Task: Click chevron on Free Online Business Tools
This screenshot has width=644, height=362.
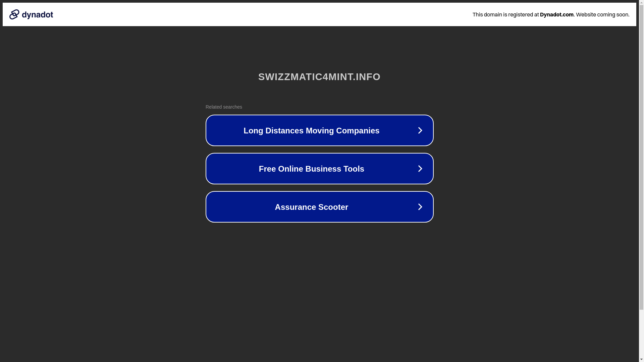Action: point(420,169)
